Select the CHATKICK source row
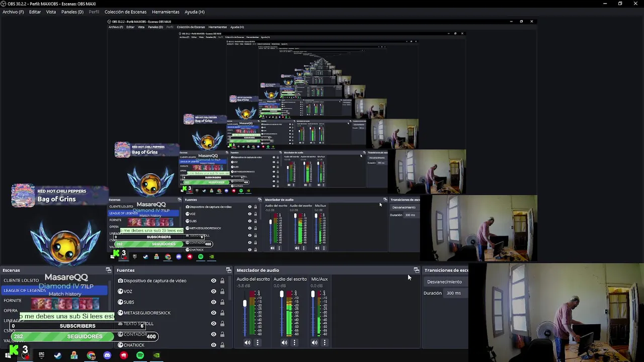644x362 pixels. click(171, 345)
